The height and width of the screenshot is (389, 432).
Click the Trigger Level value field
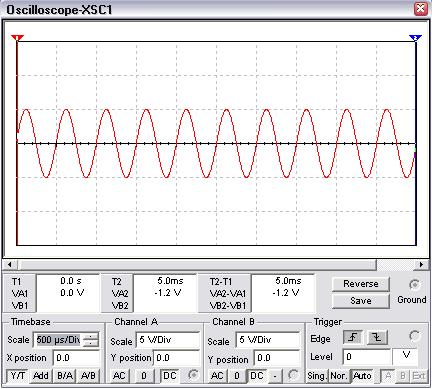click(367, 357)
